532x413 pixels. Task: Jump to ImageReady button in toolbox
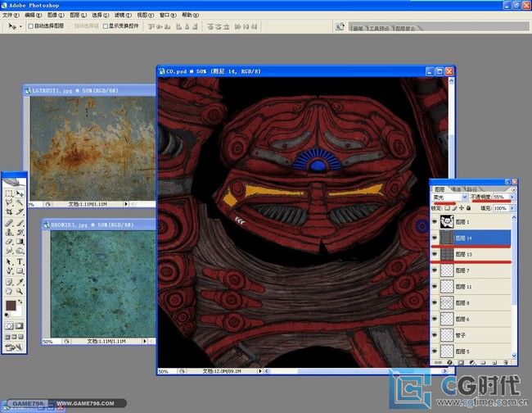coord(14,347)
